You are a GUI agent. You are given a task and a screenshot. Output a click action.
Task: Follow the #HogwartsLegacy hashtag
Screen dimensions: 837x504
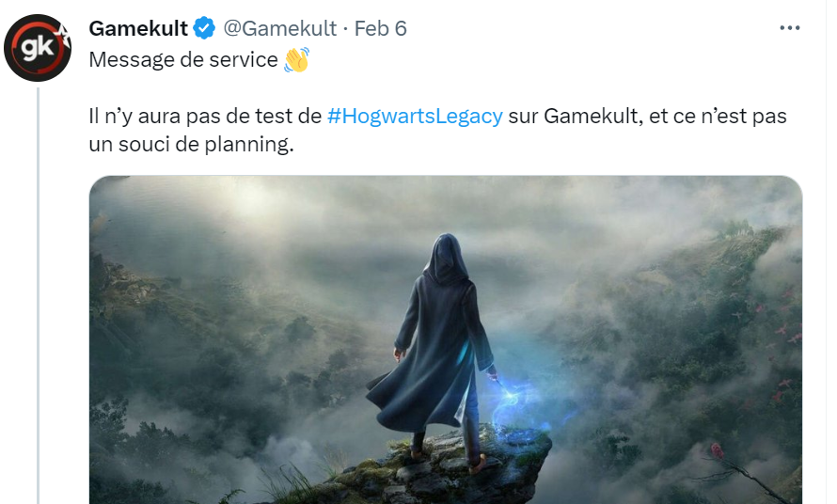pyautogui.click(x=415, y=116)
